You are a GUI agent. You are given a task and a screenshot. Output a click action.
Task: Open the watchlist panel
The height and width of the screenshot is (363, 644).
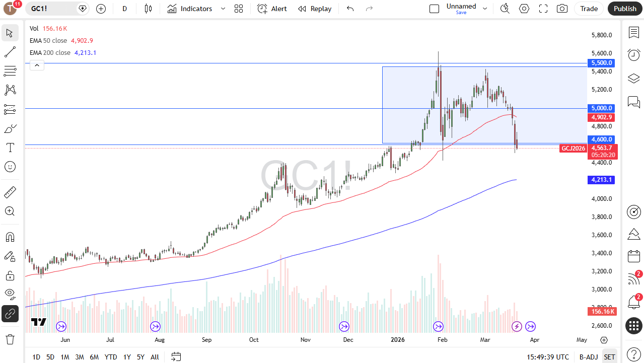(633, 32)
